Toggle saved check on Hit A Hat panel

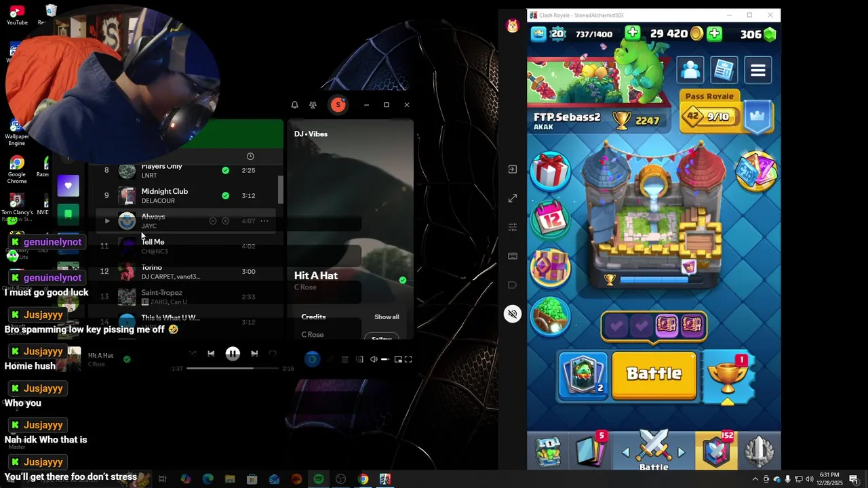pos(403,280)
